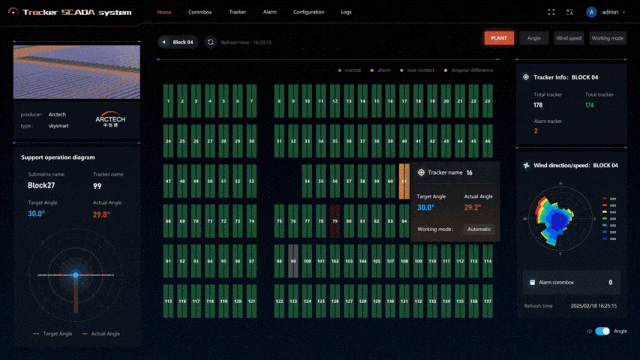Click the tracker angle dial diagram

coord(76,275)
